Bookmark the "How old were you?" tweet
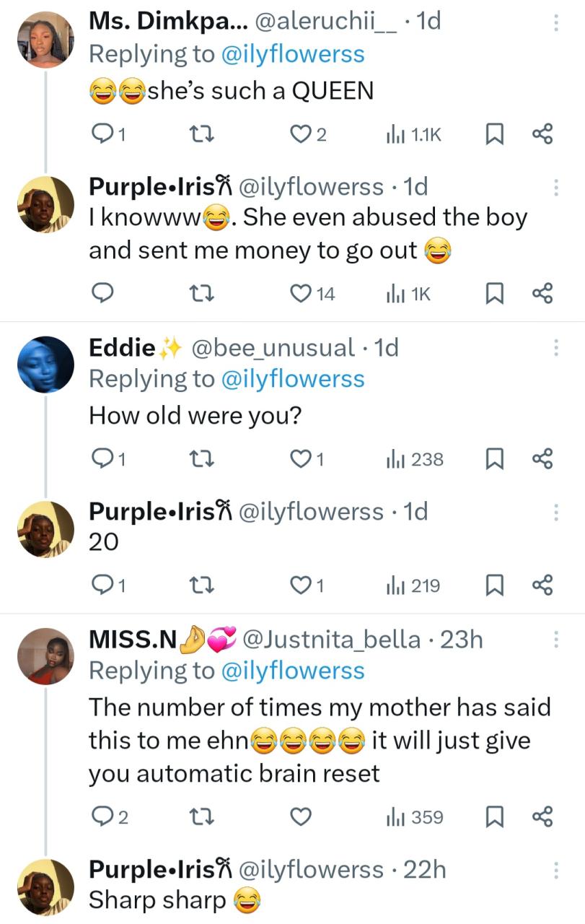The image size is (585, 924). [x=494, y=459]
